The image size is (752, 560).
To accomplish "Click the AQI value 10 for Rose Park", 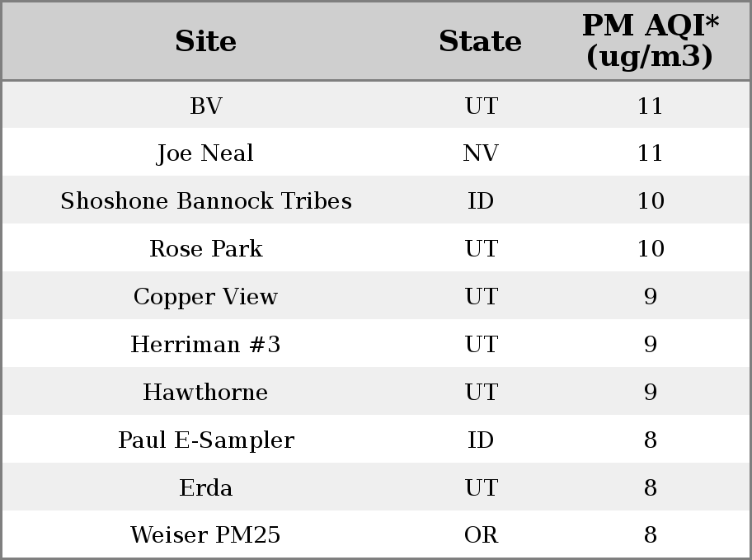I will point(651,248).
